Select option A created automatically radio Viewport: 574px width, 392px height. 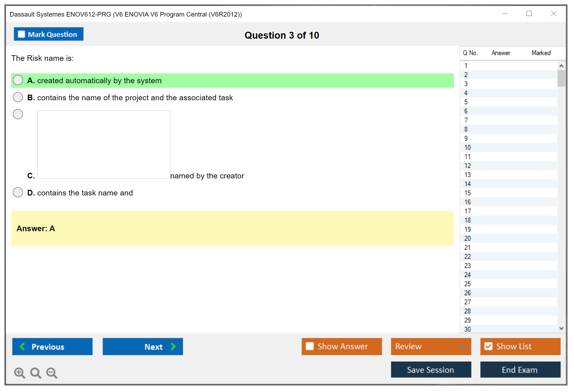pos(18,80)
